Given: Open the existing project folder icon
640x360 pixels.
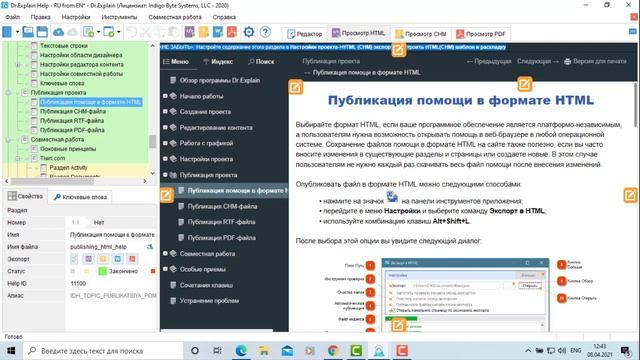Looking at the screenshot, I should tap(28, 32).
